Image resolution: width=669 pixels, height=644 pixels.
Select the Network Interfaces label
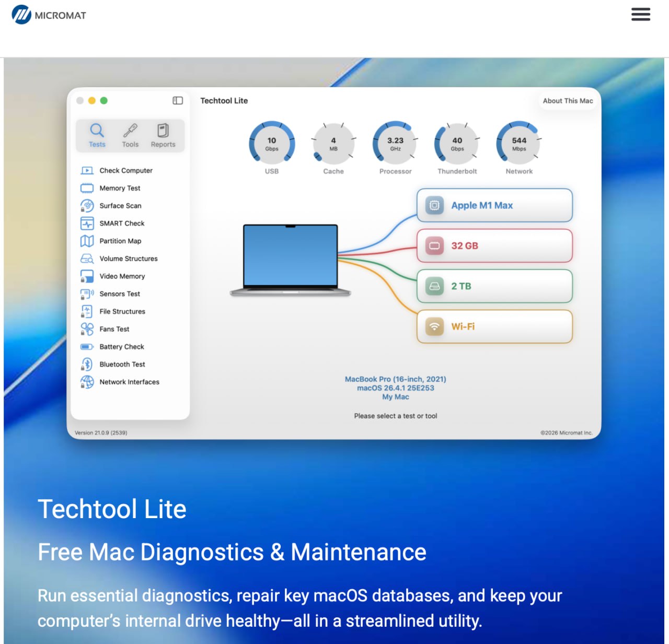(130, 382)
